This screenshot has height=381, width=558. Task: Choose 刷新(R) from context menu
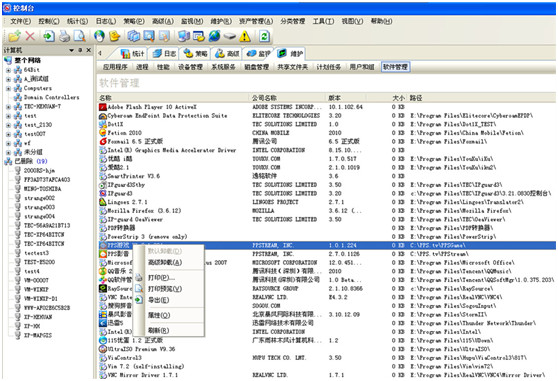click(158, 330)
